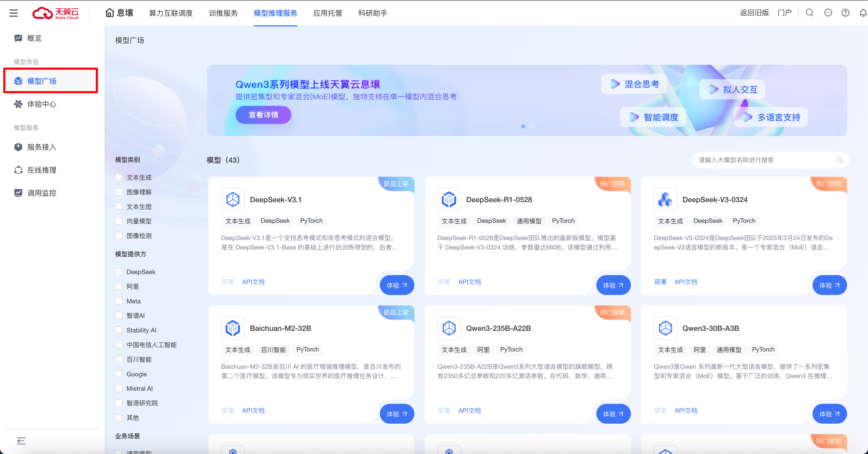Click 体验 button on Qwen3-235B-A22B card
Image resolution: width=868 pixels, height=454 pixels.
click(x=613, y=414)
